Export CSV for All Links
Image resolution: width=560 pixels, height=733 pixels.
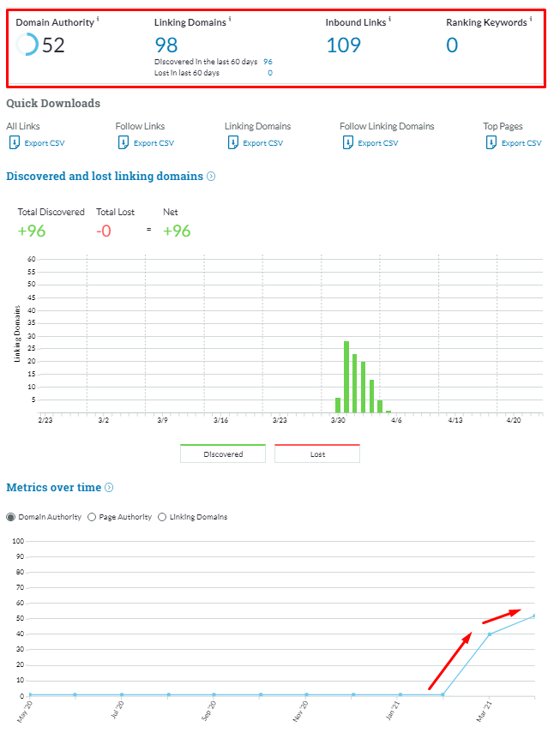tap(45, 143)
